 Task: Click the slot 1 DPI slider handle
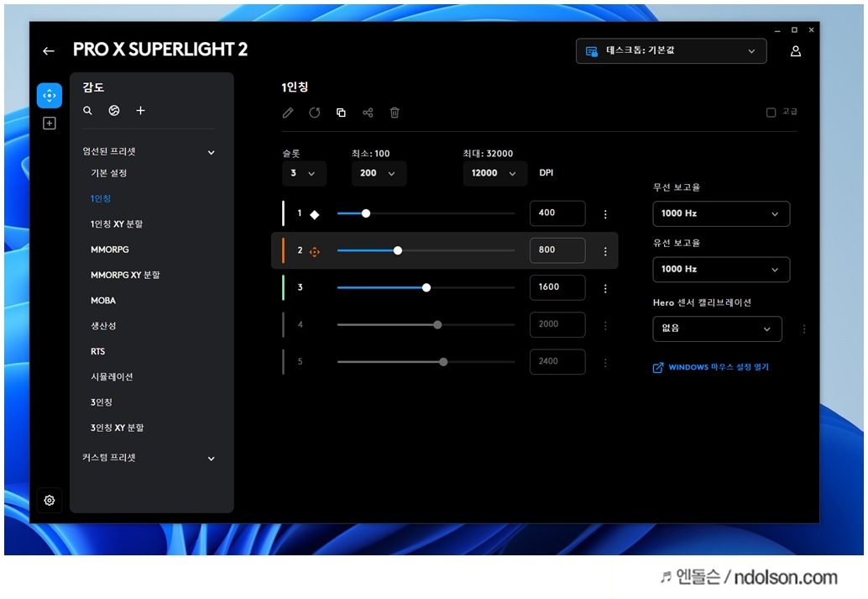pos(366,213)
